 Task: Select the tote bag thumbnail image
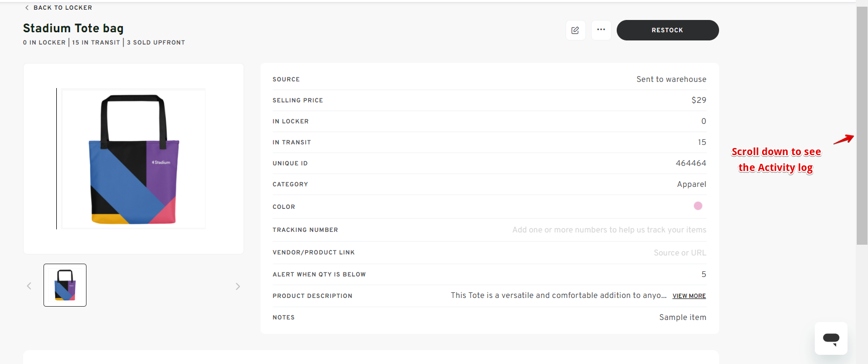65,285
